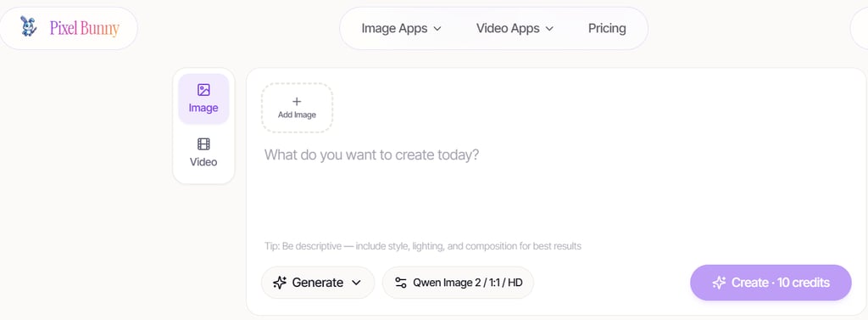Click the sliders icon next to Qwen Image 2
The width and height of the screenshot is (868, 320).
coord(401,283)
